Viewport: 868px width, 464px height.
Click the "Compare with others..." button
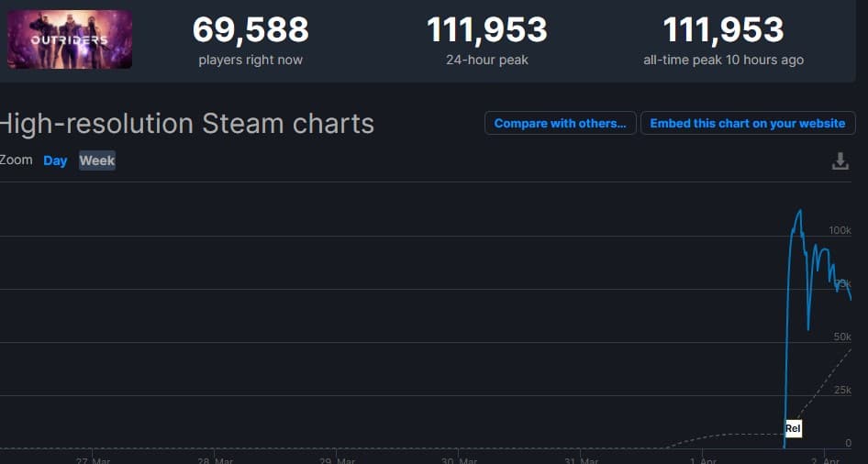pos(560,124)
